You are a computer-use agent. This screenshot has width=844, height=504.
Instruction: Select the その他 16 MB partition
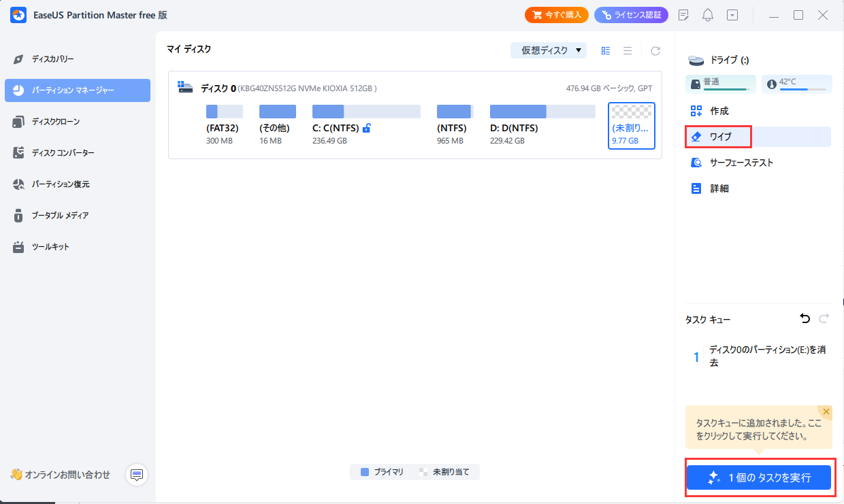pos(278,125)
